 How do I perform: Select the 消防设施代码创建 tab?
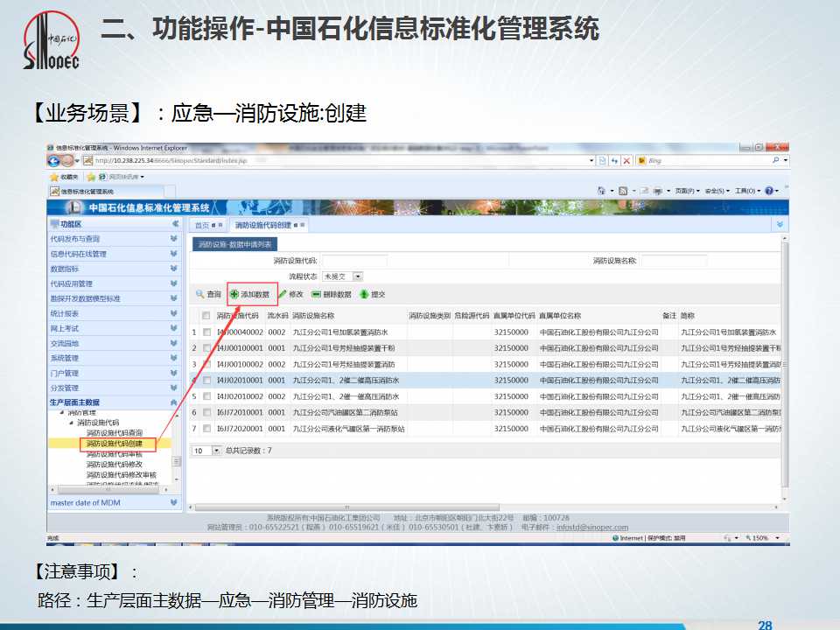[269, 225]
